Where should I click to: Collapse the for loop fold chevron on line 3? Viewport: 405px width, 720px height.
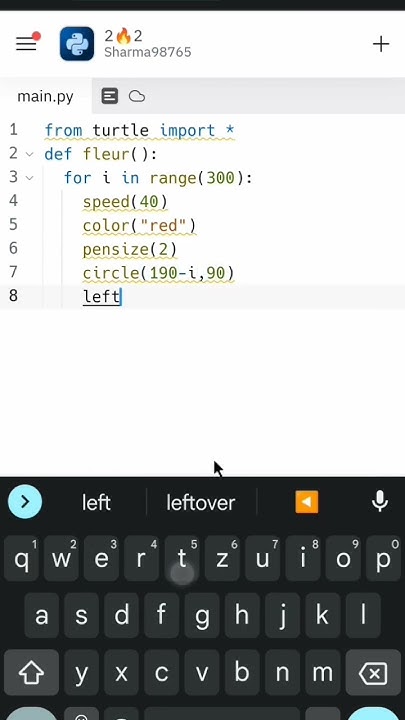click(x=29, y=178)
